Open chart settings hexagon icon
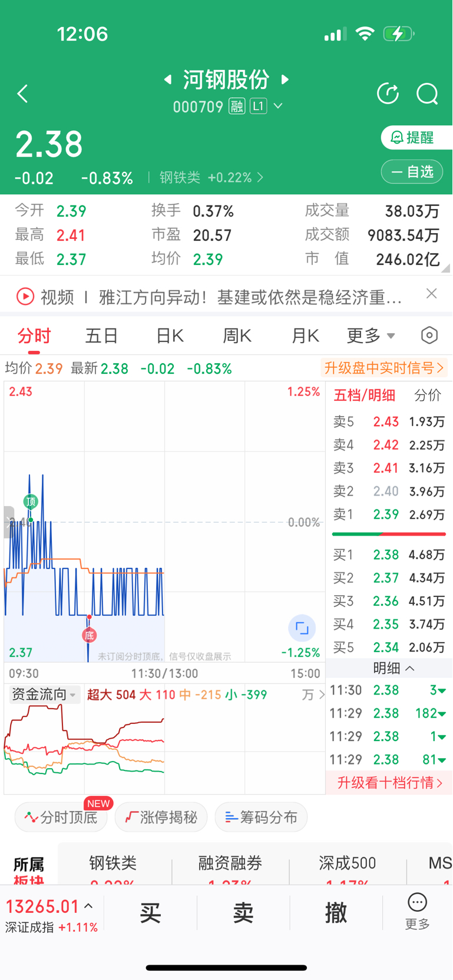This screenshot has height=980, width=453. [x=429, y=335]
